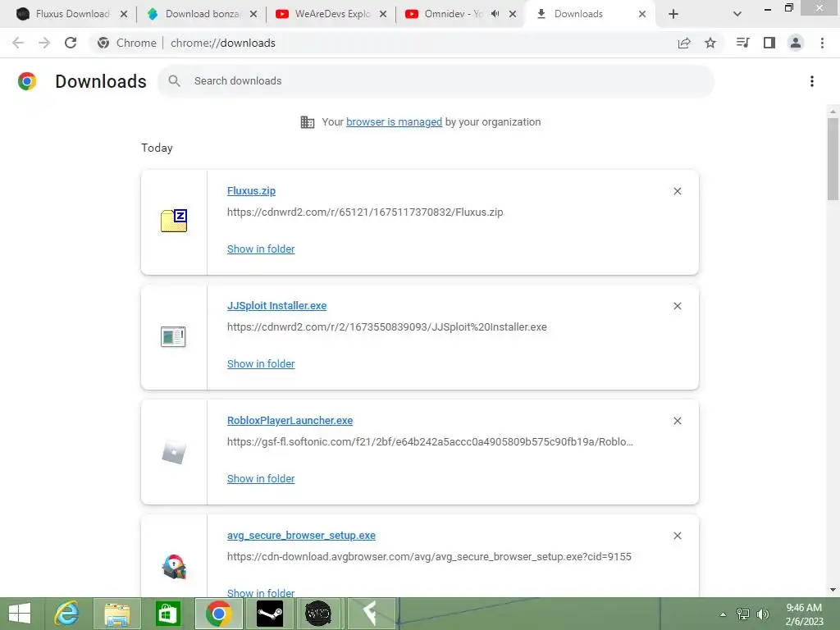The width and height of the screenshot is (840, 630).
Task: Remove Fluxus.zip from the list
Action: point(677,191)
